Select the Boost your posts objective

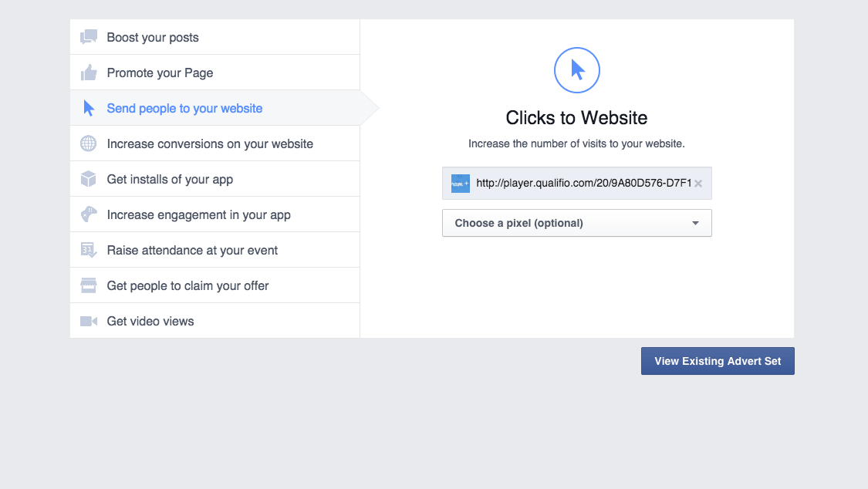point(153,37)
